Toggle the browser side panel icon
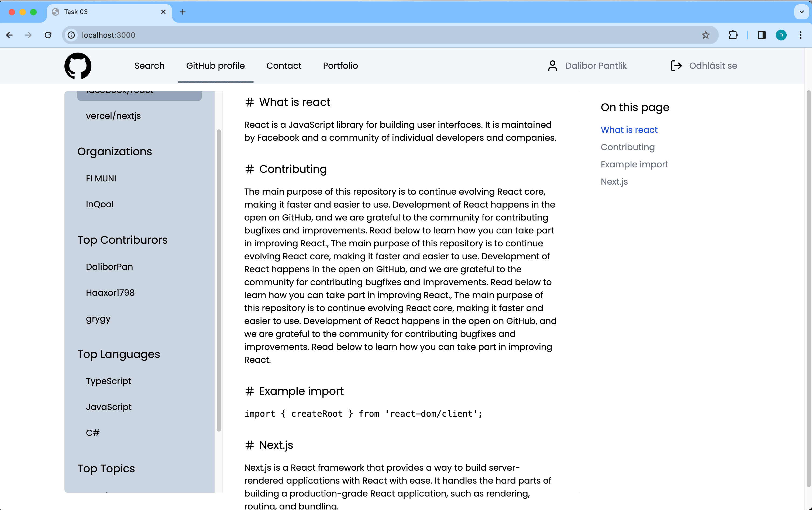This screenshot has height=510, width=812. [x=761, y=35]
